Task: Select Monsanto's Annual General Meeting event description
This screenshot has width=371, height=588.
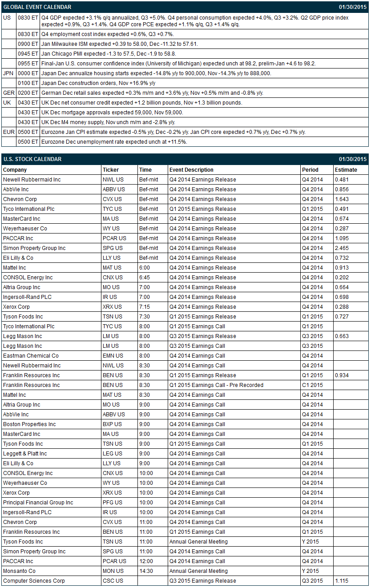Action: [198, 571]
